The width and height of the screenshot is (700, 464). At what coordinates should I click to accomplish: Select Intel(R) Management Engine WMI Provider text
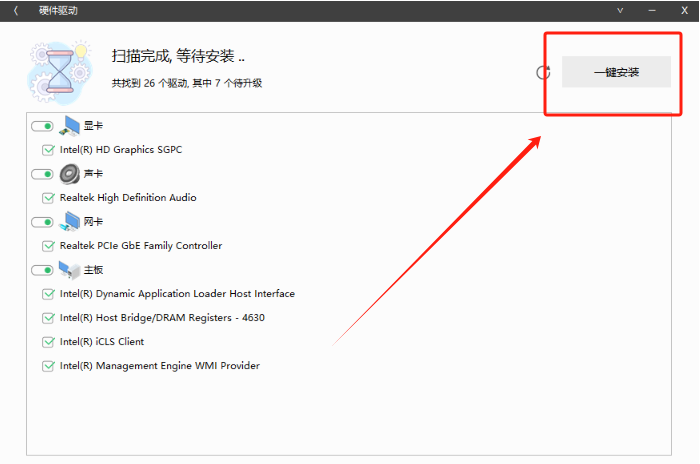pyautogui.click(x=160, y=366)
